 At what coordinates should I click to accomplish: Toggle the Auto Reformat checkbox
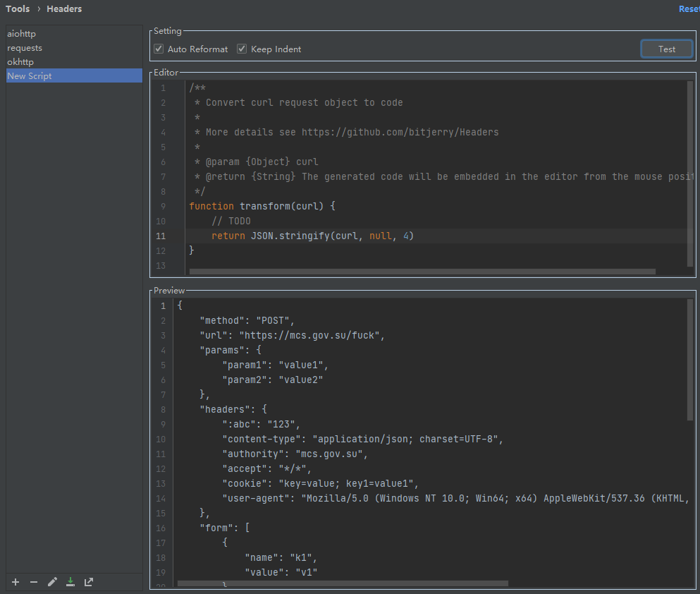tap(159, 49)
